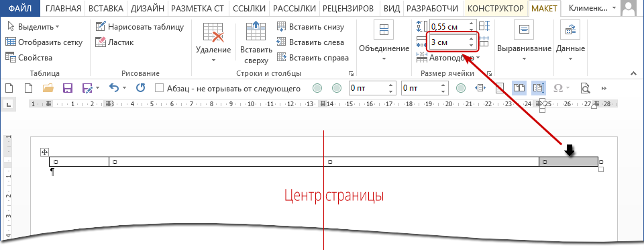This screenshot has height=250, width=644.
Task: Open table Свойства (Properties) button
Action: pyautogui.click(x=29, y=58)
